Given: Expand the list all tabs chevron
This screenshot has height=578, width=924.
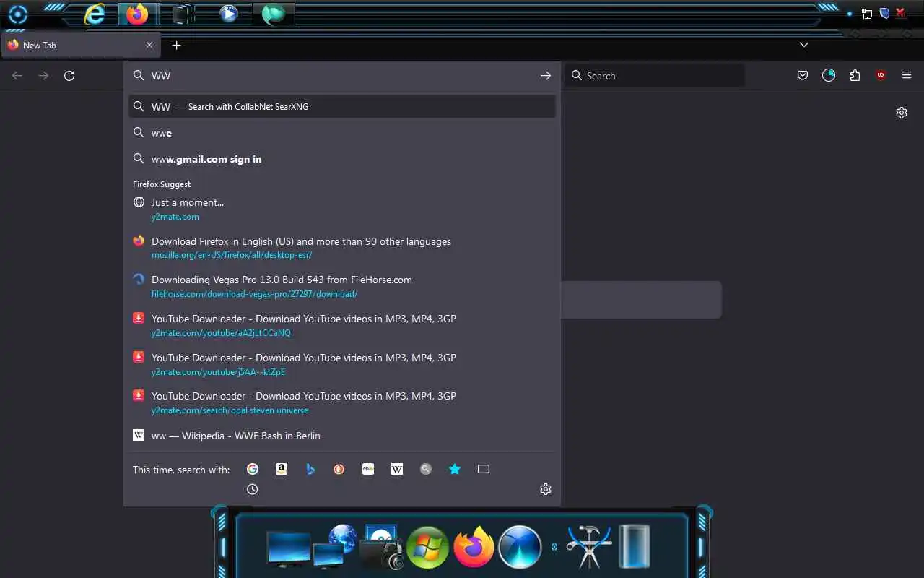Looking at the screenshot, I should (804, 45).
